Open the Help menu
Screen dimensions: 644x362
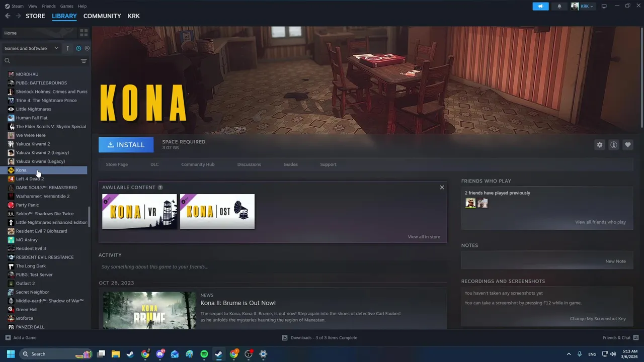[x=82, y=6]
